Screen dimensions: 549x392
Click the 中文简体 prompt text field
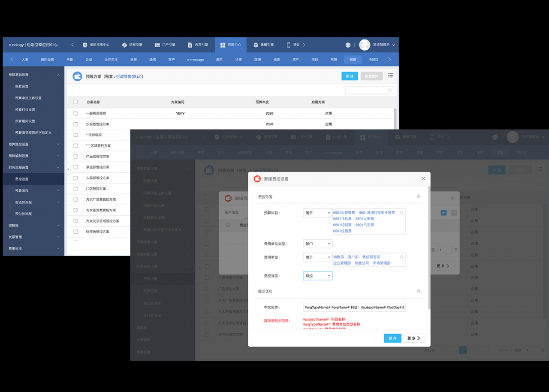point(354,308)
